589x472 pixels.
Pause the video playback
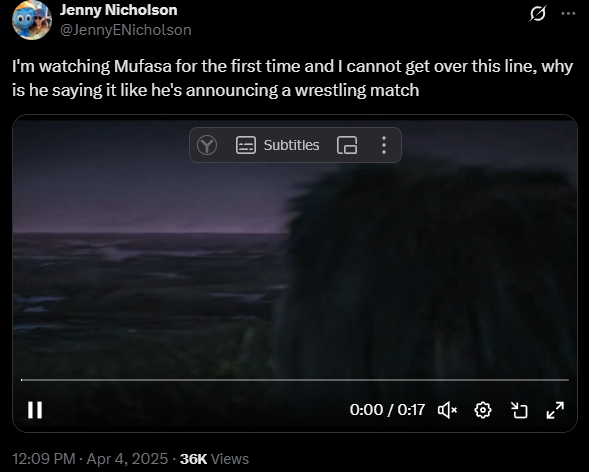tap(35, 410)
